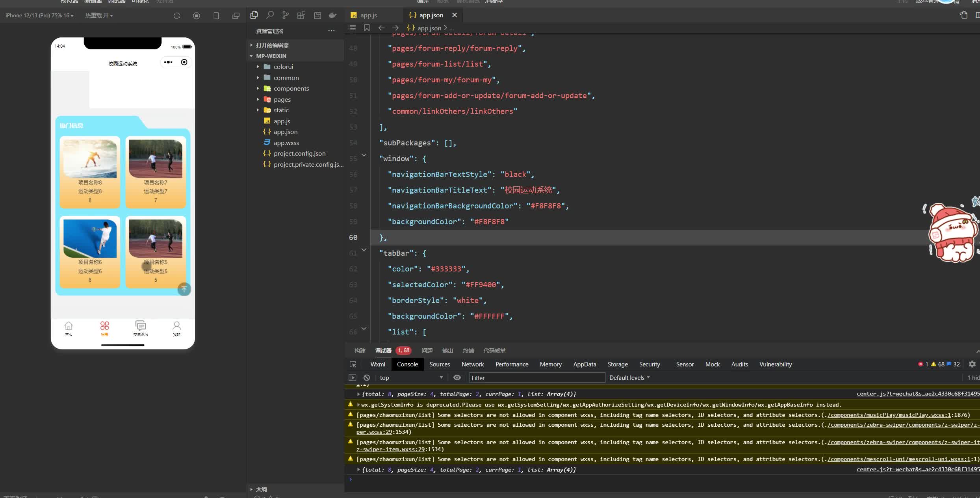Switch to the app.js editor tab

(x=368, y=15)
